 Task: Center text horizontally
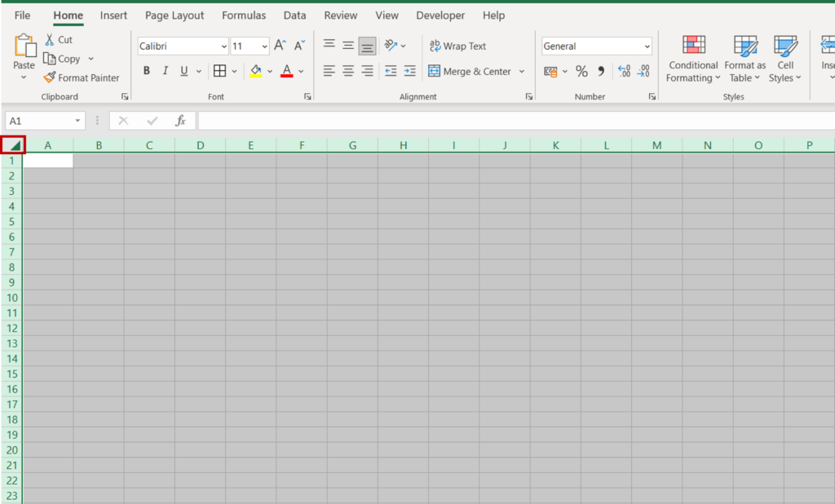coord(348,71)
